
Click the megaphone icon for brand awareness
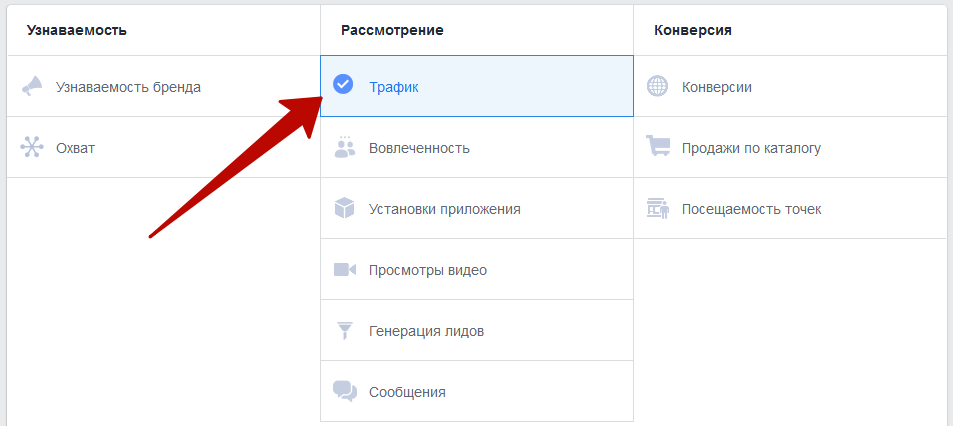tap(32, 87)
